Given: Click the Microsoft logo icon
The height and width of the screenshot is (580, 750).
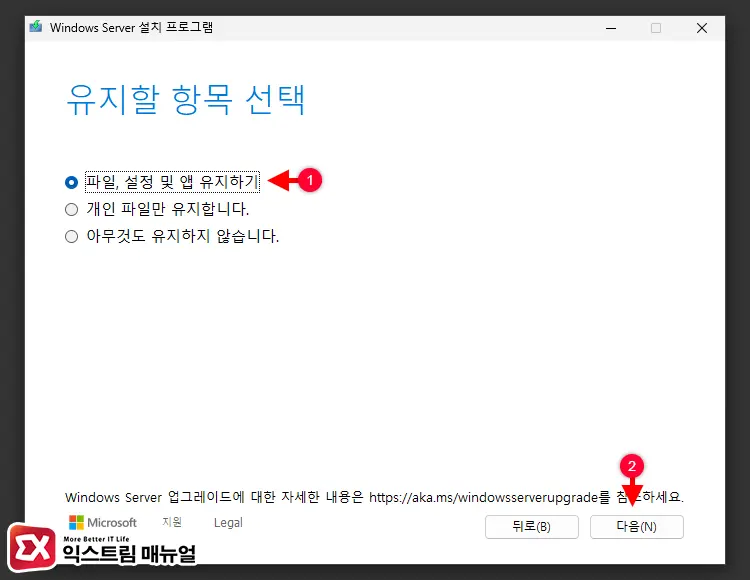Looking at the screenshot, I should coord(77,522).
